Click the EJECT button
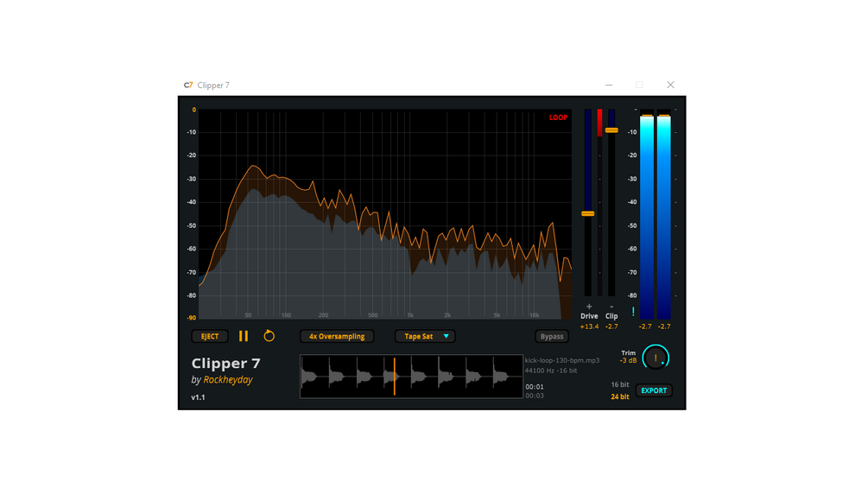 pyautogui.click(x=210, y=336)
